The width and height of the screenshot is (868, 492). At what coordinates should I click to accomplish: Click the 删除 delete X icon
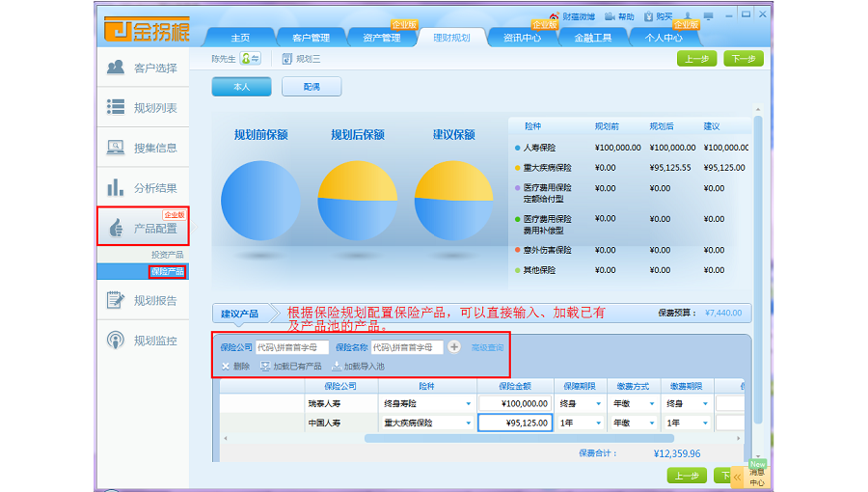[226, 367]
